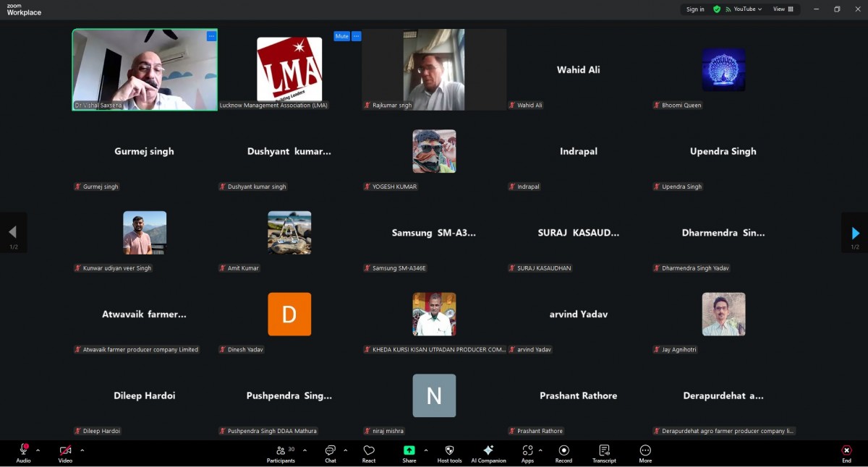Go to next page of participants
This screenshot has width=868, height=467.
click(x=855, y=233)
